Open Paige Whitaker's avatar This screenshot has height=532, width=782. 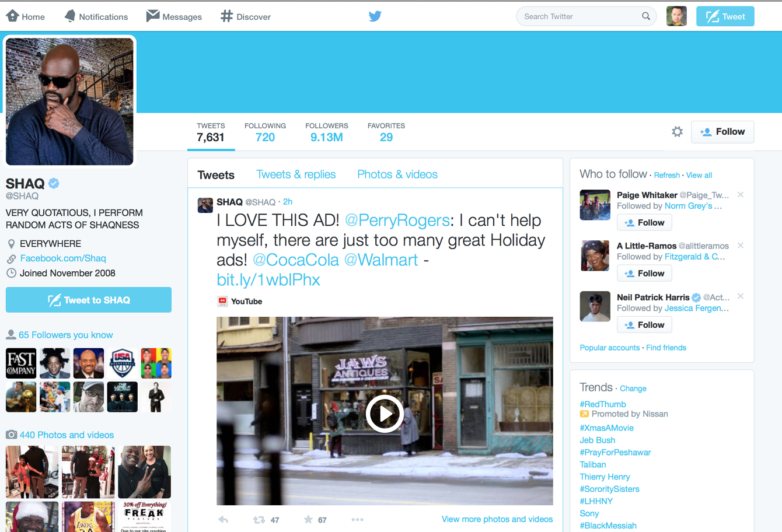(595, 205)
